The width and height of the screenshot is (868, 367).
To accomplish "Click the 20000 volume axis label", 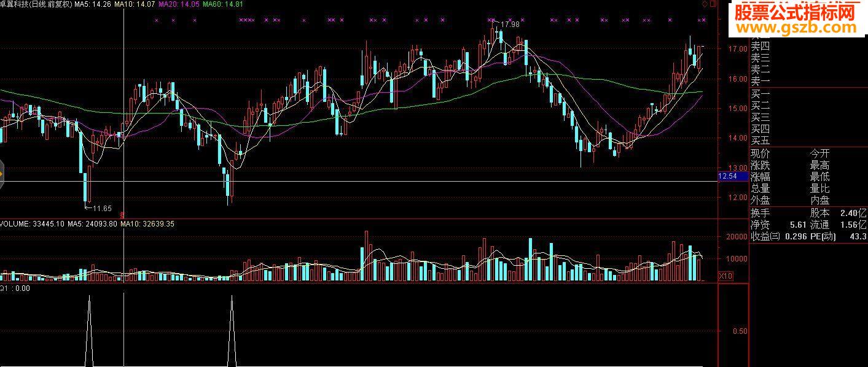I will pyautogui.click(x=737, y=237).
